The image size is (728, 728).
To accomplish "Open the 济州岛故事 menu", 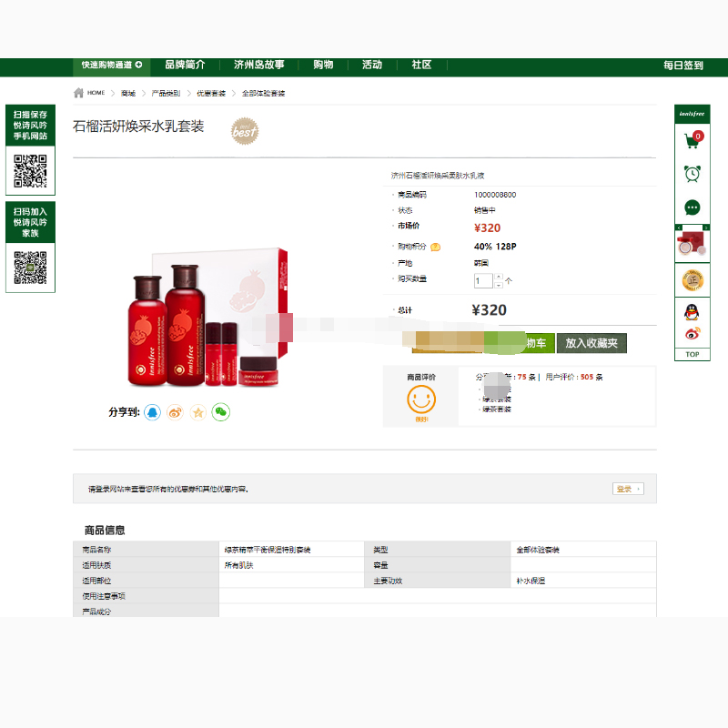I will pyautogui.click(x=259, y=65).
